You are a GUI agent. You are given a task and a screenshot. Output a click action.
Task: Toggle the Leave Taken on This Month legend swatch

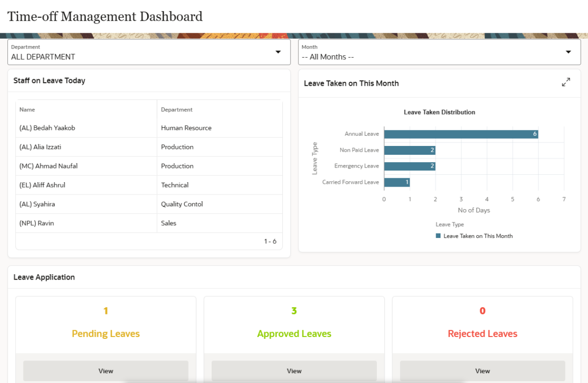439,236
